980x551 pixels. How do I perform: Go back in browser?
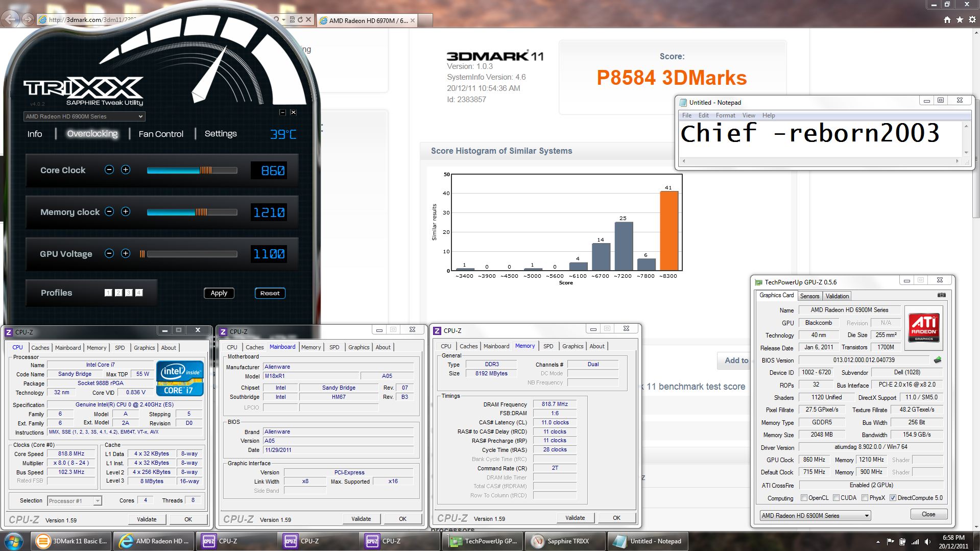click(x=10, y=19)
